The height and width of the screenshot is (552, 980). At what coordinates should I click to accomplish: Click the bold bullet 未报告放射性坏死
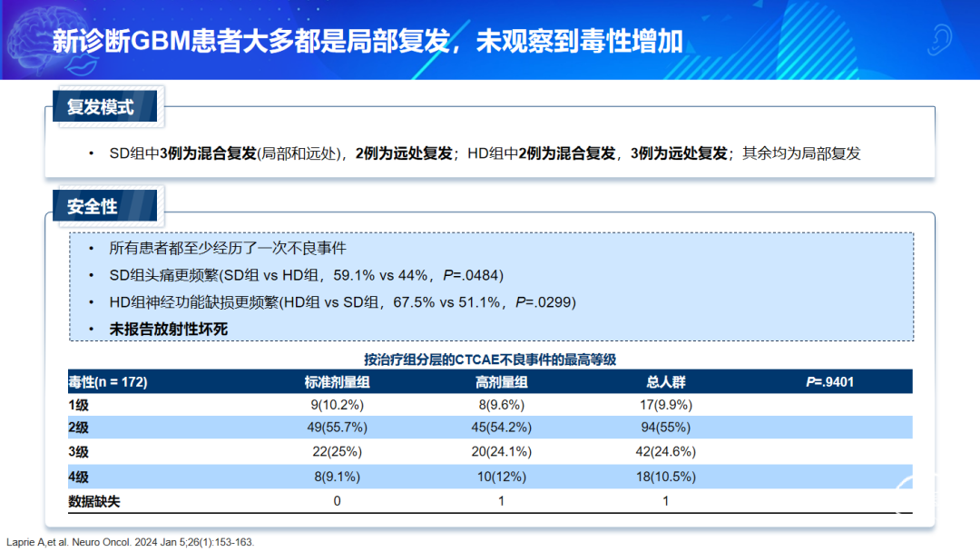168,329
